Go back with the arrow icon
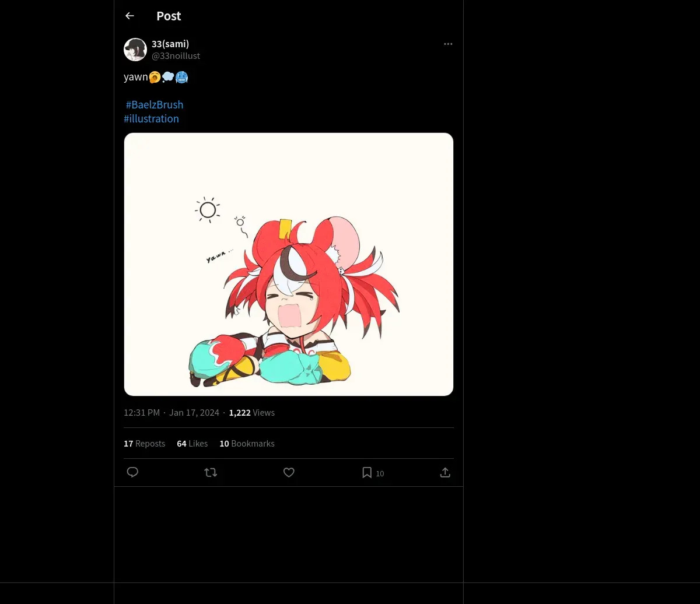 pos(129,16)
